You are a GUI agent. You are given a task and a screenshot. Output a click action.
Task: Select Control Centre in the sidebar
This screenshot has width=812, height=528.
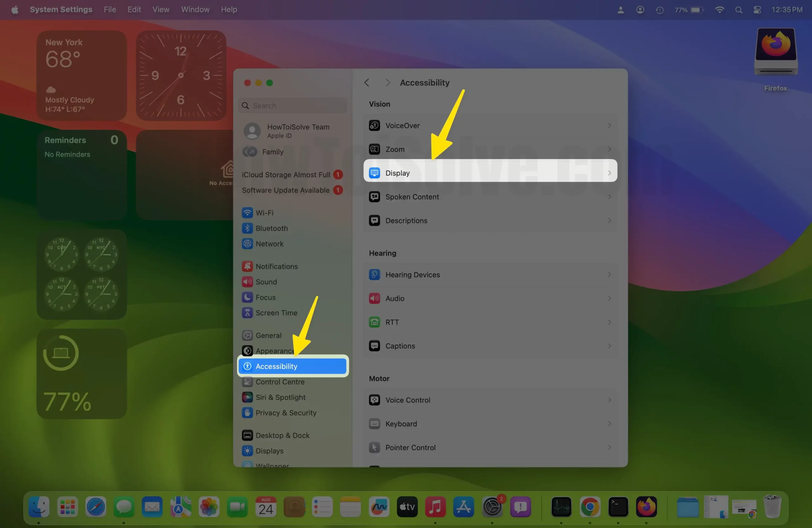[x=293, y=382]
